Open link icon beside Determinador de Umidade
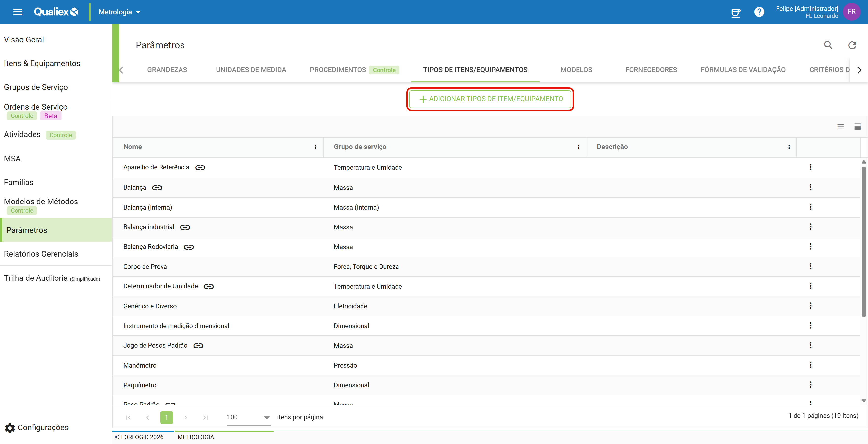This screenshot has width=868, height=444. (x=209, y=287)
